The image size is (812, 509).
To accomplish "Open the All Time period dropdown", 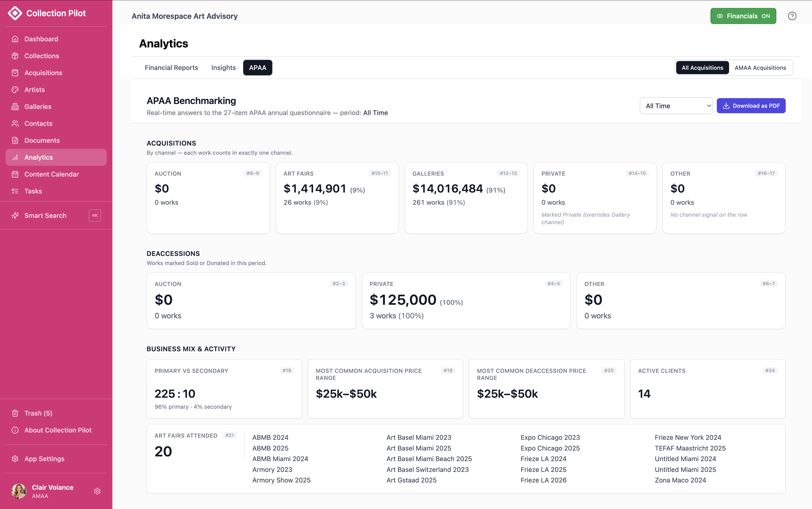I will (676, 106).
